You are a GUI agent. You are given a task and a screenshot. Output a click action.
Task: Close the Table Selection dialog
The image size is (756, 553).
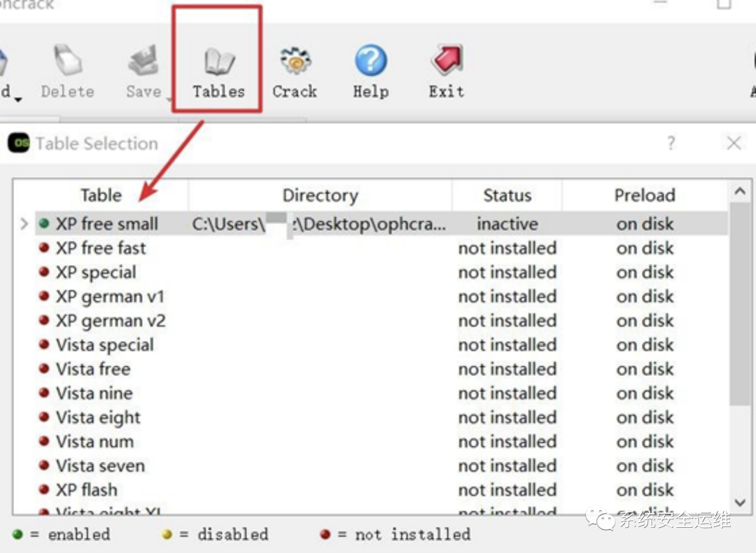point(734,143)
